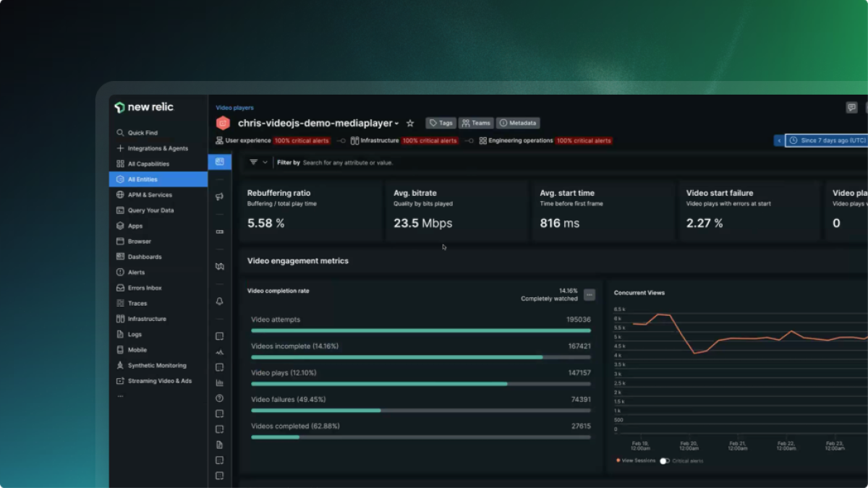
Task: Go to Streaming Video & Ads menu item
Action: coord(159,381)
